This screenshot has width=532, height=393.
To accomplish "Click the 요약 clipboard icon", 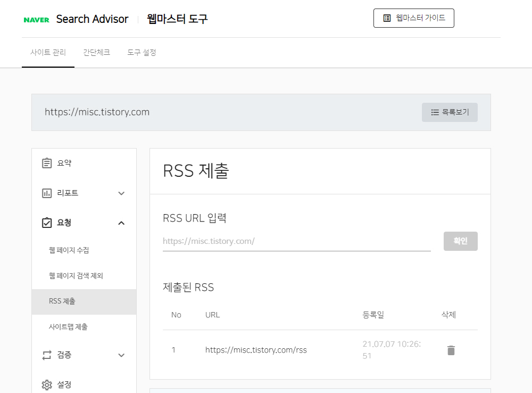I will (x=47, y=163).
